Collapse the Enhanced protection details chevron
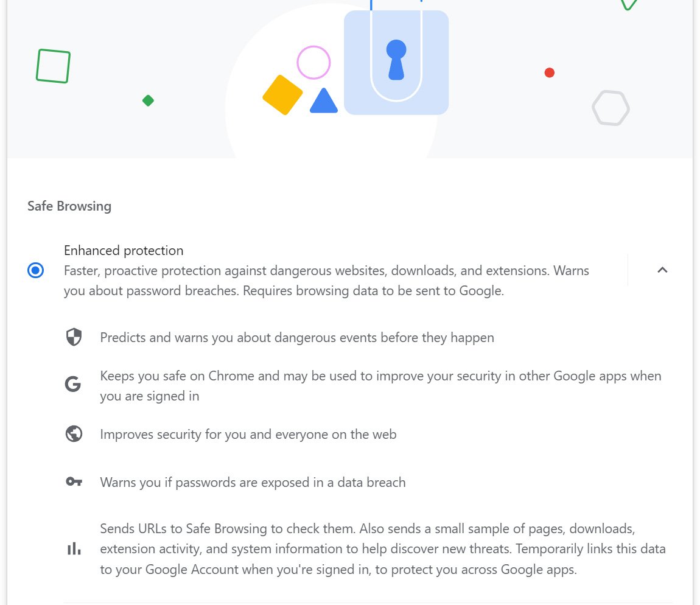700x605 pixels. point(662,270)
